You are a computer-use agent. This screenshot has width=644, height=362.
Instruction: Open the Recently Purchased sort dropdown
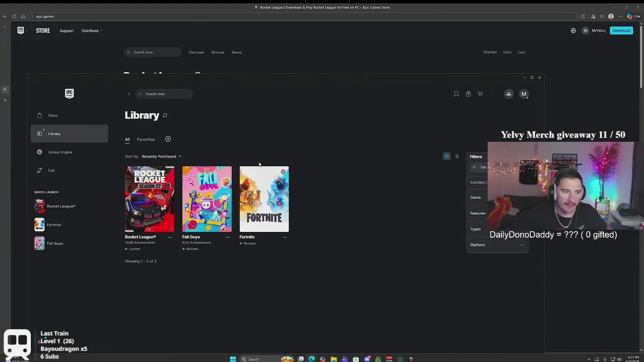coord(161,156)
